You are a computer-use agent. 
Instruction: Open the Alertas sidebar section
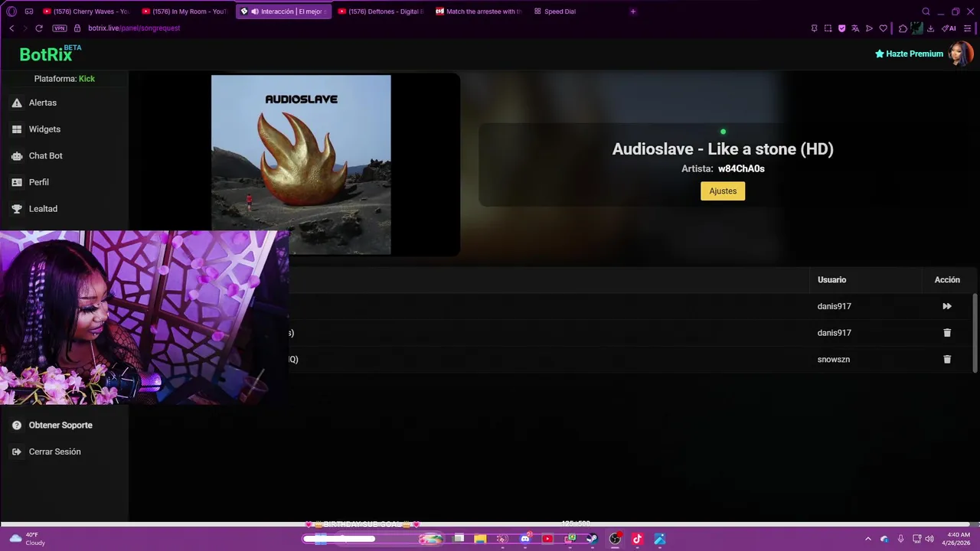tap(43, 103)
